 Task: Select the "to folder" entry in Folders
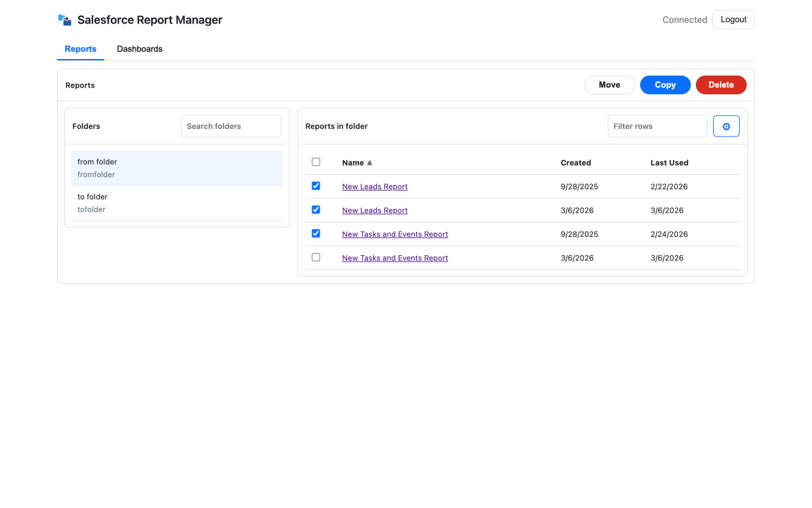pos(176,203)
